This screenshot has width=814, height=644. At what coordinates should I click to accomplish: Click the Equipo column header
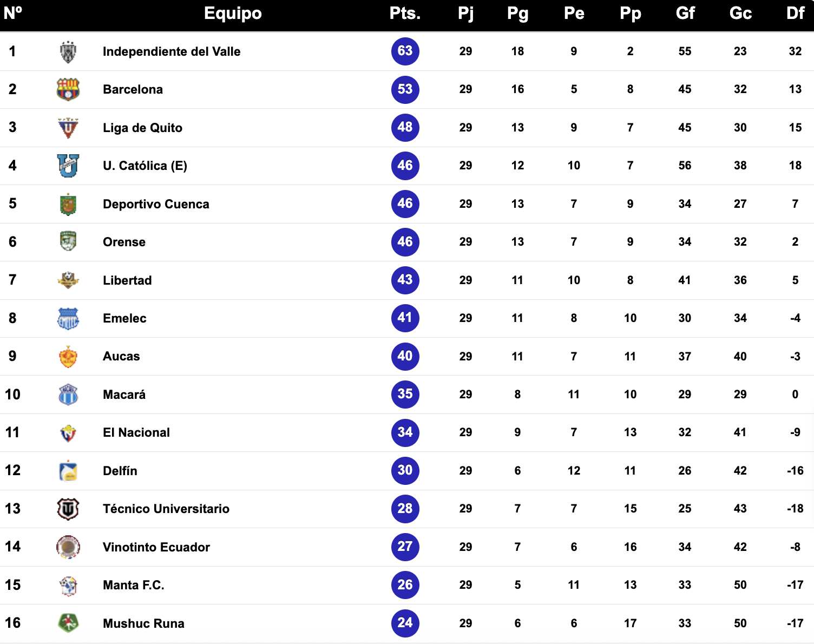click(x=233, y=14)
